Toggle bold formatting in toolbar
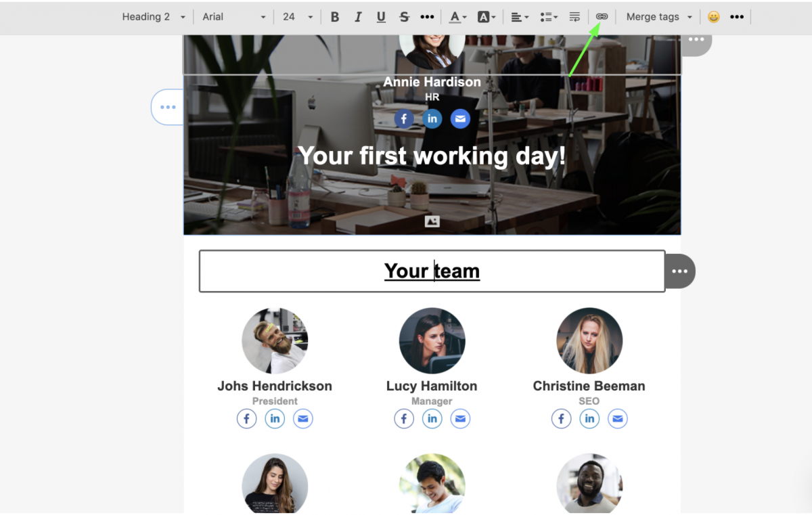The height and width of the screenshot is (515, 812). pos(335,17)
